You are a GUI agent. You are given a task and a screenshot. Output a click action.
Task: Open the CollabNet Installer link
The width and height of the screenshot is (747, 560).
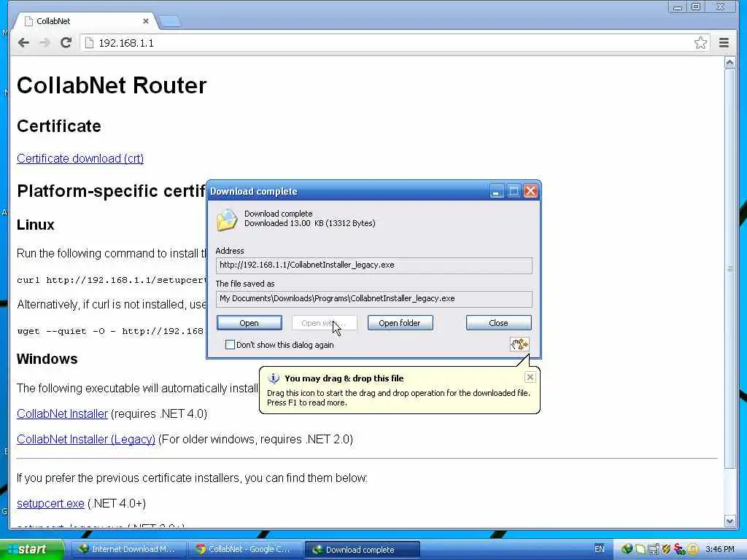point(62,414)
